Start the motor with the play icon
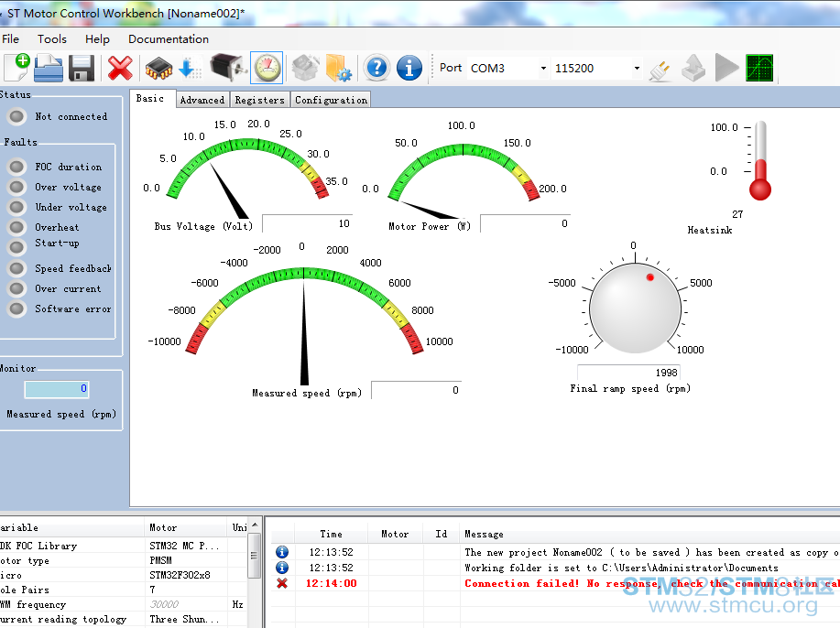840x628 pixels. tap(726, 68)
